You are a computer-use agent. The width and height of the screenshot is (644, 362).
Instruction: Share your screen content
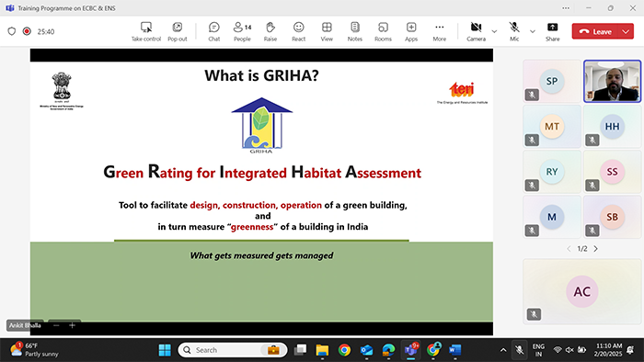click(x=552, y=31)
